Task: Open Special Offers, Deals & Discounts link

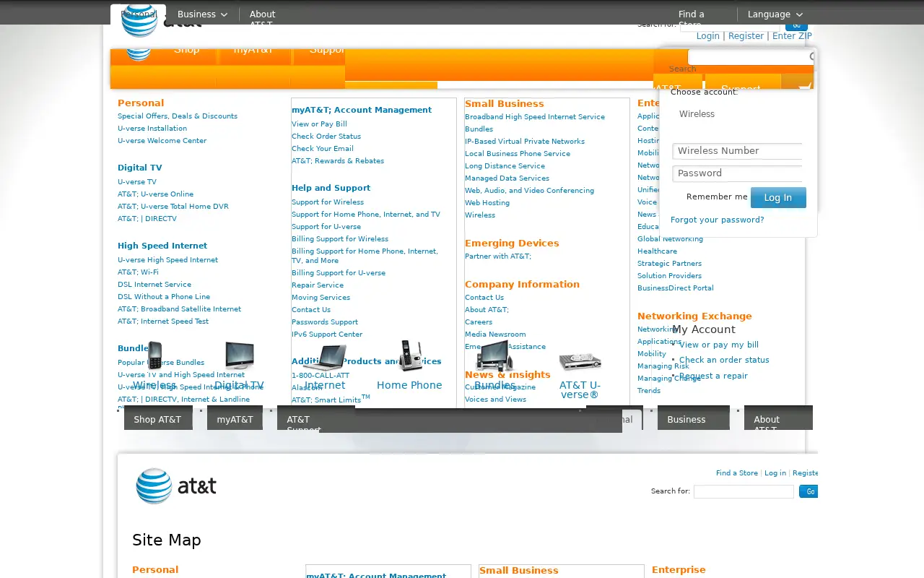Action: click(178, 116)
